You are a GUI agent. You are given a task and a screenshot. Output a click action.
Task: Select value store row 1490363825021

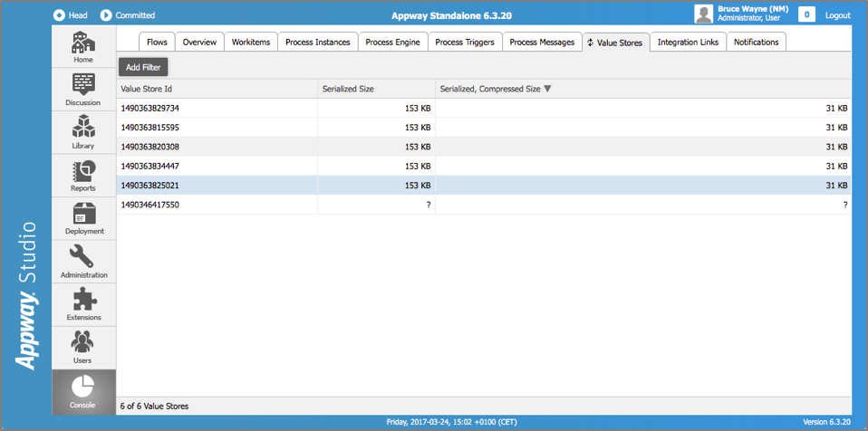click(484, 186)
